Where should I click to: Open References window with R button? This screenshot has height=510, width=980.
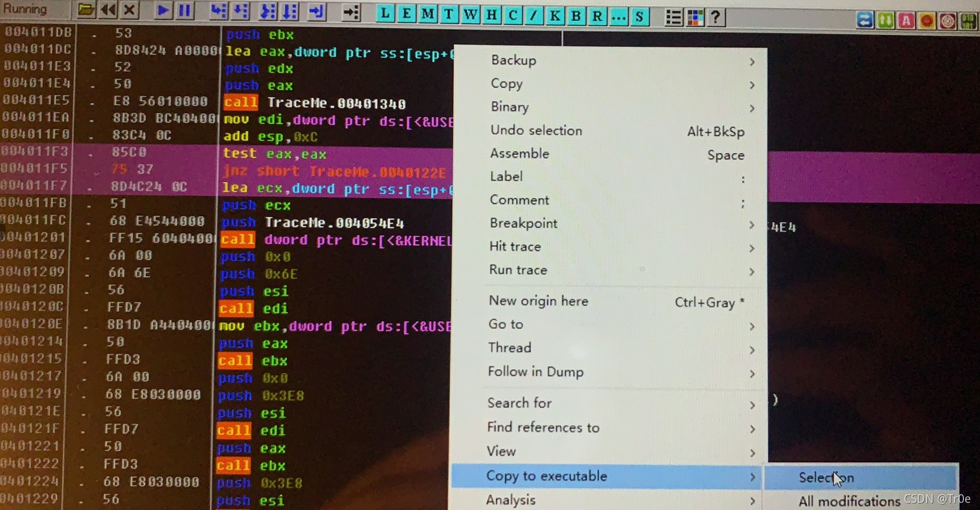(597, 16)
